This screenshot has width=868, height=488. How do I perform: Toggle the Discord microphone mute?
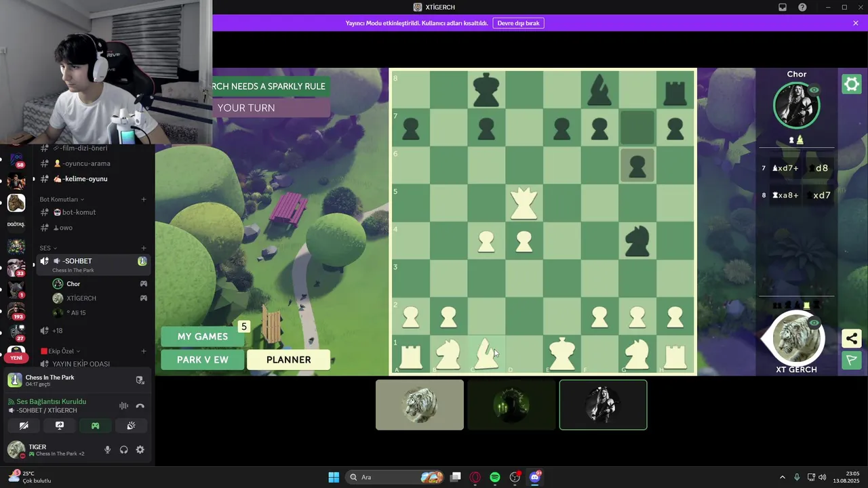107,449
